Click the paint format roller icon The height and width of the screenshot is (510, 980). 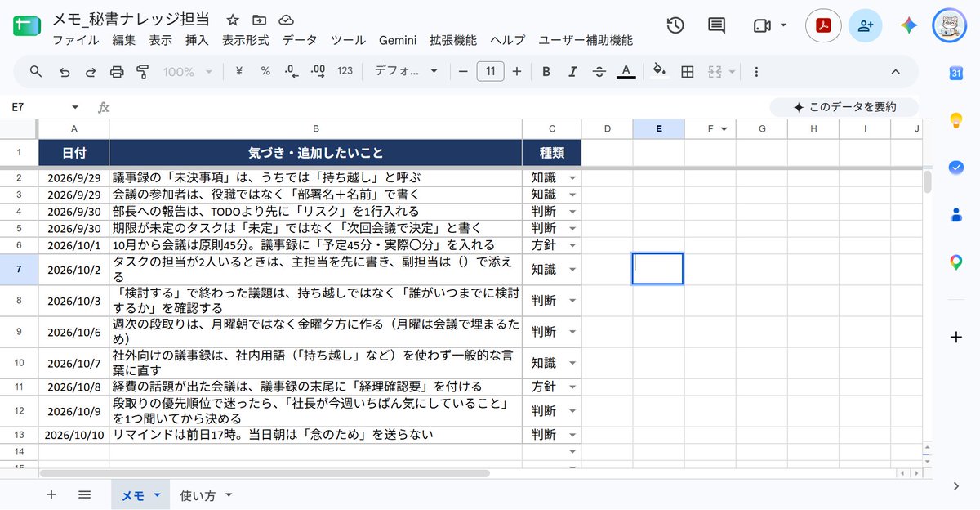143,72
